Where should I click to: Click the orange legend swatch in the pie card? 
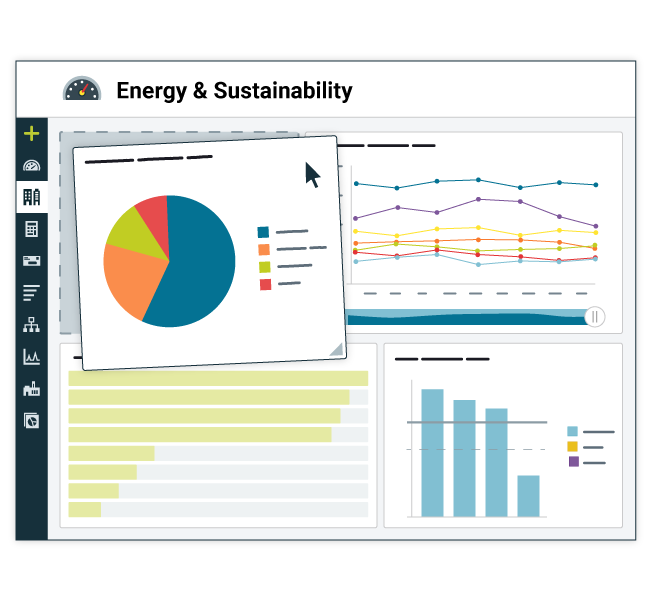coord(264,249)
